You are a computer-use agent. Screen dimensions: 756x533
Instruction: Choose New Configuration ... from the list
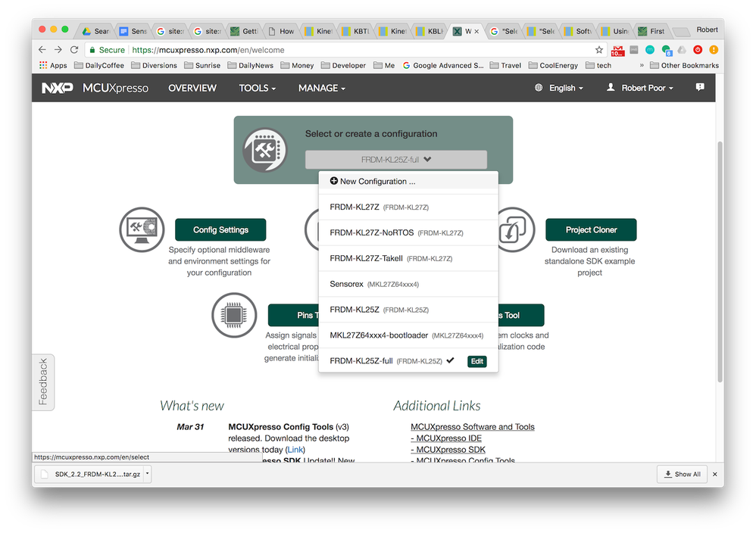coord(408,181)
